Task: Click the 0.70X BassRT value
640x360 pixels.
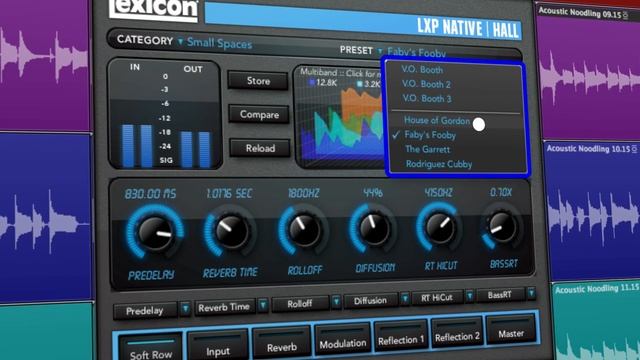Action: point(501,192)
